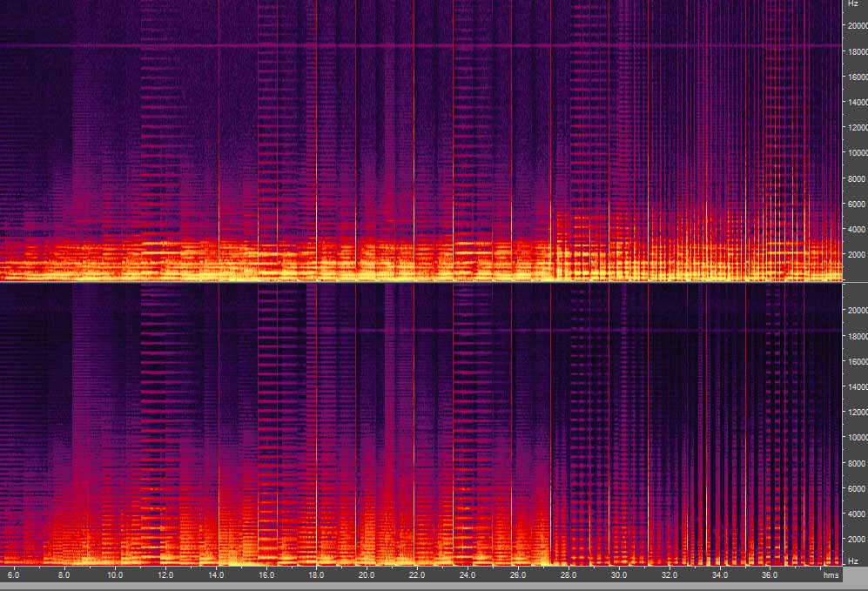Click 2000 on the bottom channel frequency scale
The image size is (868, 591).
[858, 539]
